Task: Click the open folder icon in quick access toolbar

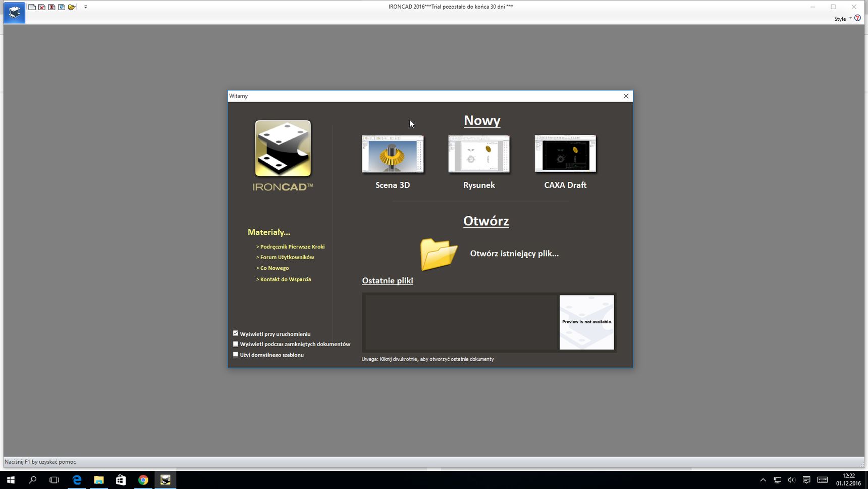Action: [72, 7]
